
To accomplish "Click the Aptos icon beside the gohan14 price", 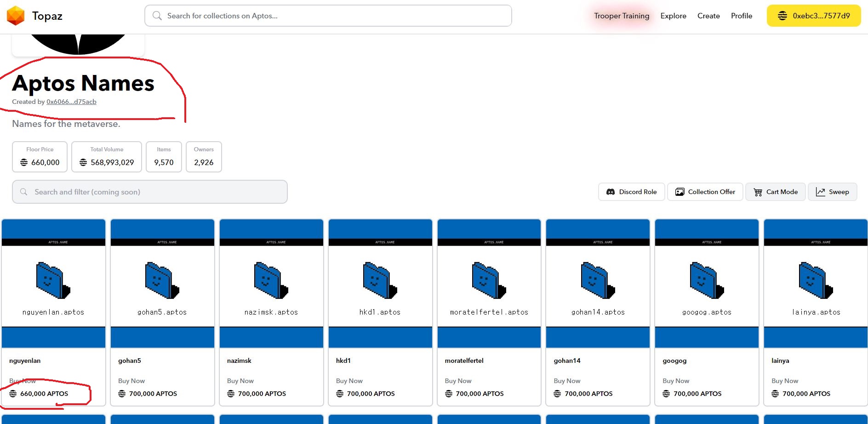I will coord(557,394).
